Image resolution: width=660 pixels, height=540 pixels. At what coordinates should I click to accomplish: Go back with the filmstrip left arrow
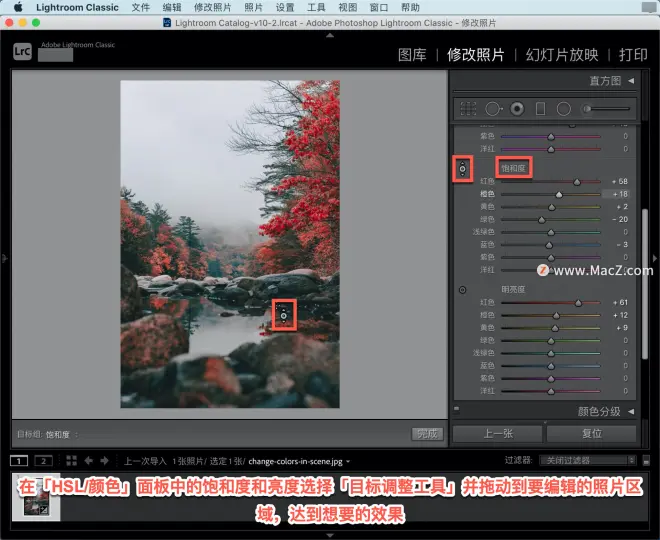[88, 461]
